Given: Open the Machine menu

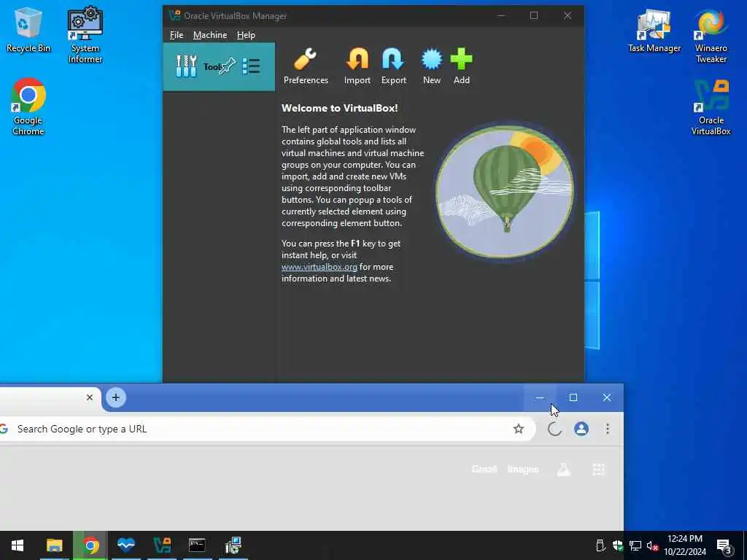Looking at the screenshot, I should point(210,35).
